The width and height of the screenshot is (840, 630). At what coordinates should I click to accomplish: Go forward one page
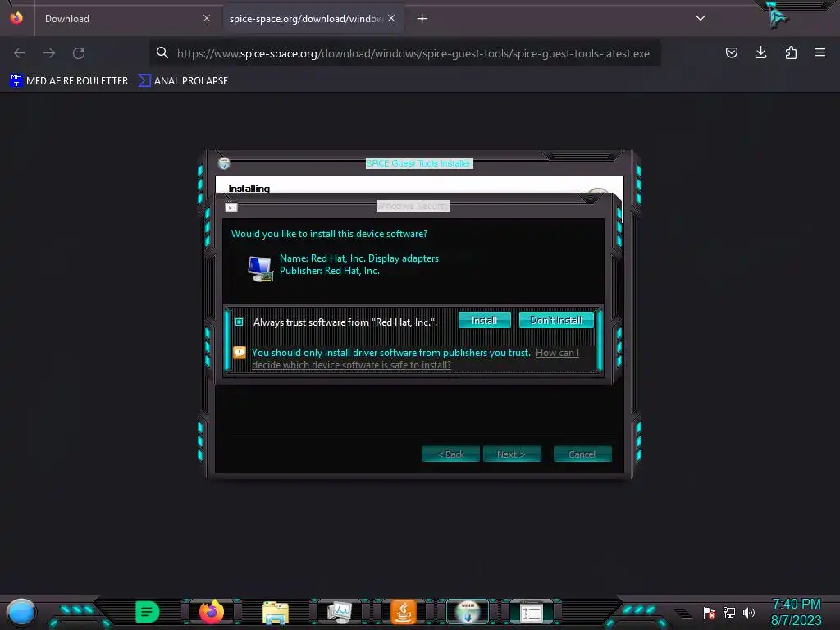tap(49, 53)
